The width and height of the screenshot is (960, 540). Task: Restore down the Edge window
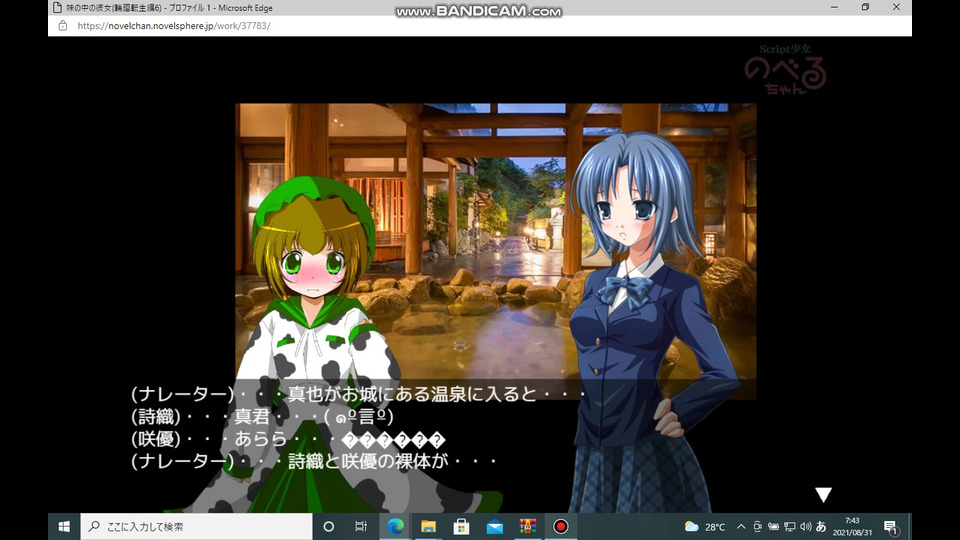pyautogui.click(x=865, y=7)
